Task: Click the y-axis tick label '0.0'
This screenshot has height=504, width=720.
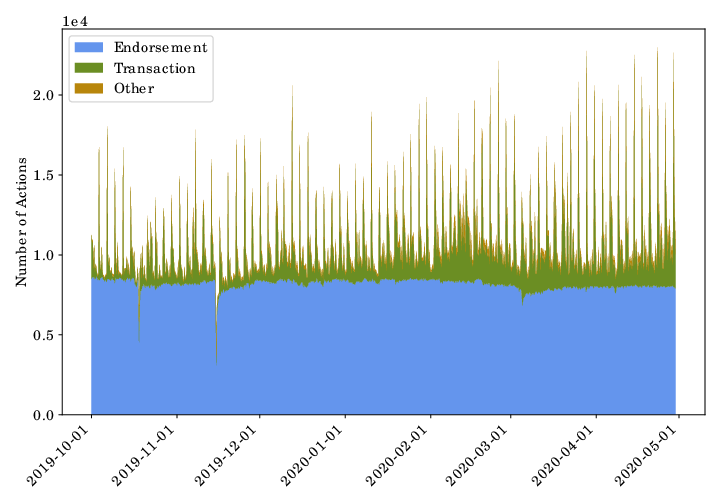Action: pos(43,415)
